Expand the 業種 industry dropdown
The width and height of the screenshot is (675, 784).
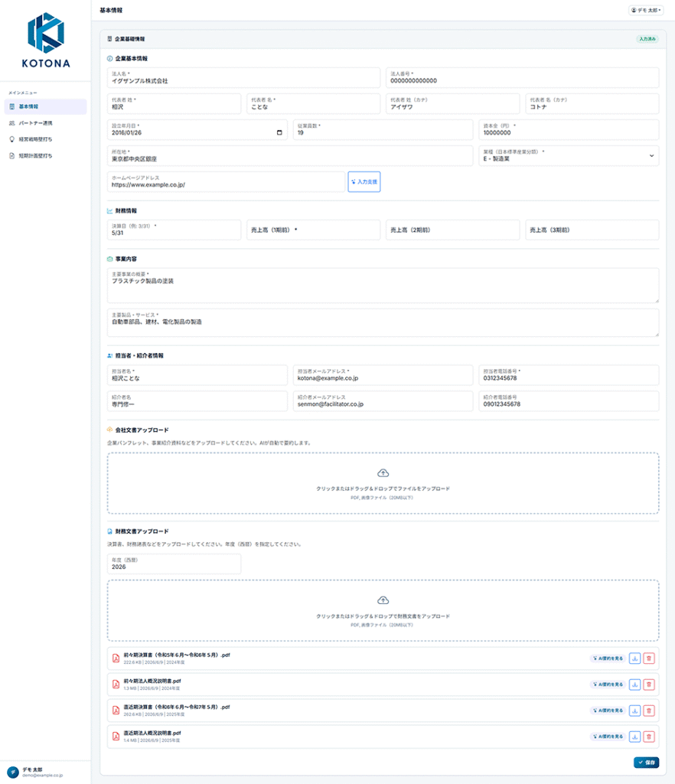(569, 155)
